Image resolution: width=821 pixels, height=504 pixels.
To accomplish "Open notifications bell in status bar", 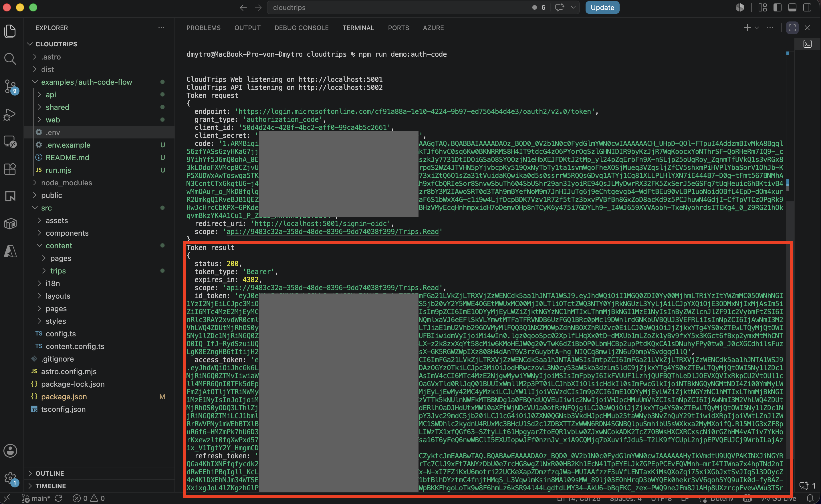I will [810, 498].
